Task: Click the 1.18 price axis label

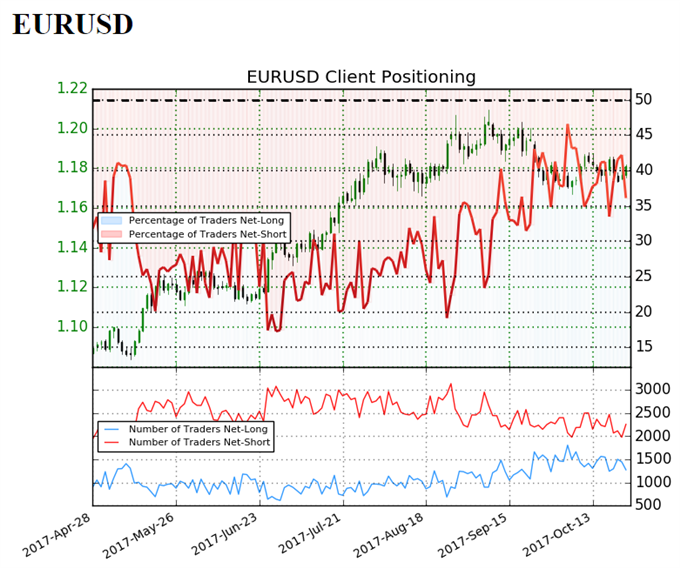Action: (72, 167)
